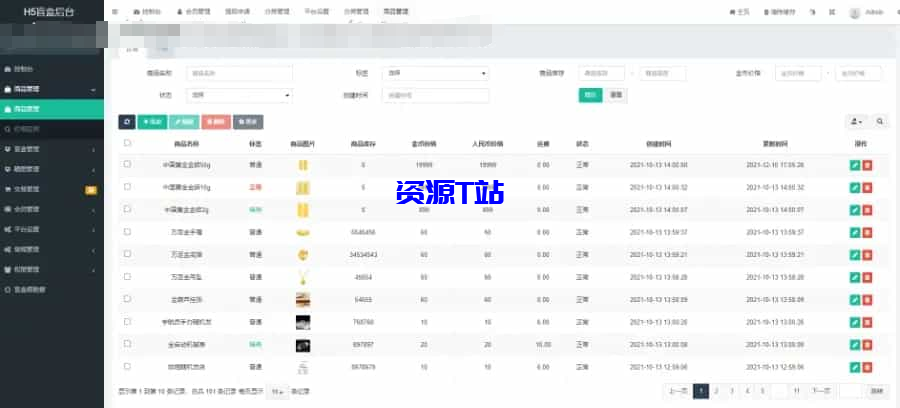
Task: Open the highlighted green 商品管理 sidebar submenu item
Action: coord(52,109)
